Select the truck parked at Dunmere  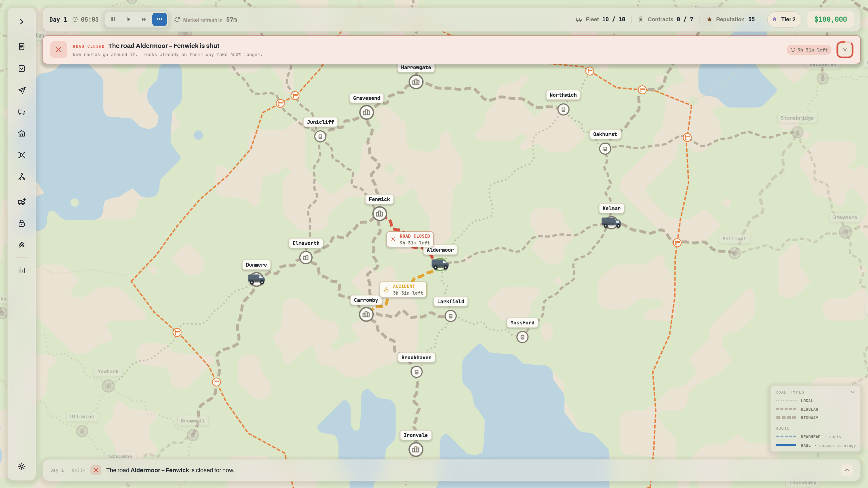click(x=256, y=279)
